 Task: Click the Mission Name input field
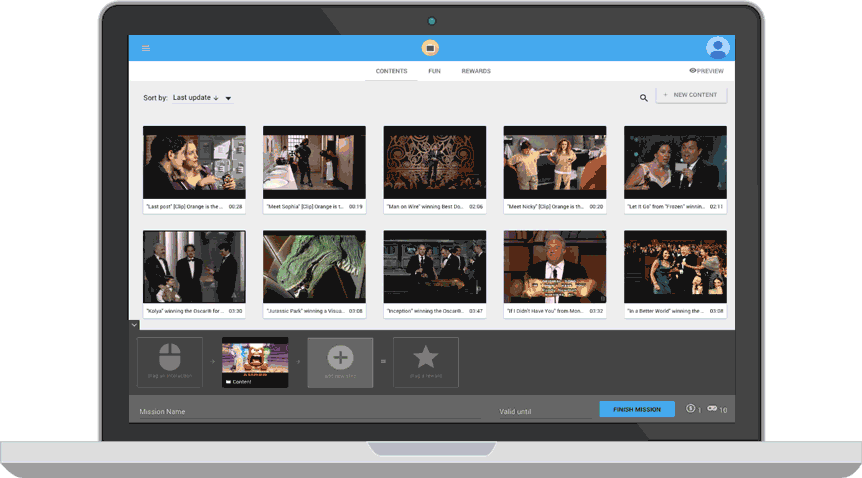(x=310, y=411)
